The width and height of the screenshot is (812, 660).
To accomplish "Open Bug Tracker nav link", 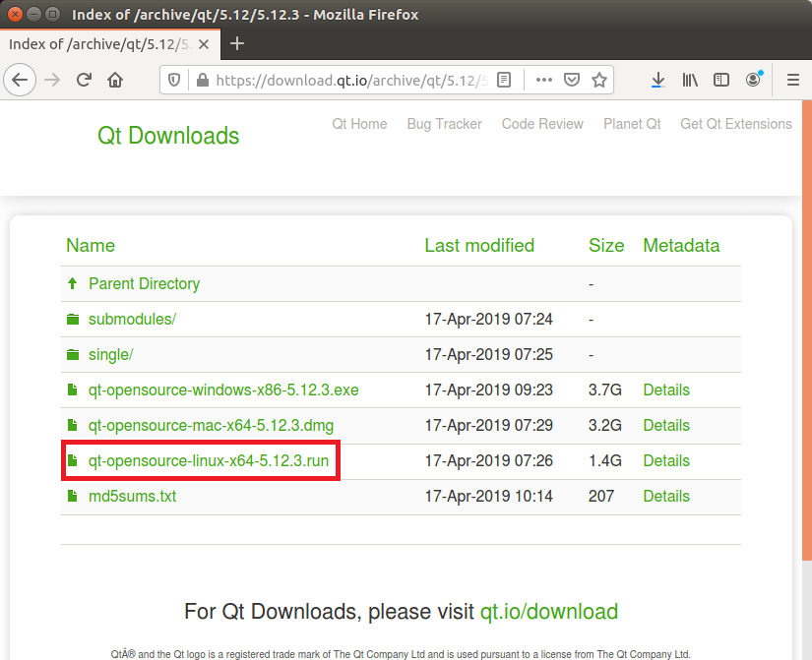I will 444,124.
